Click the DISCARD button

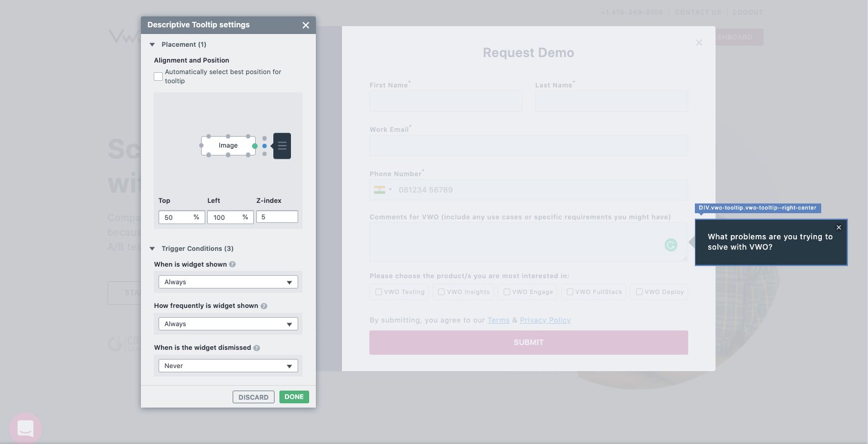[x=253, y=397]
